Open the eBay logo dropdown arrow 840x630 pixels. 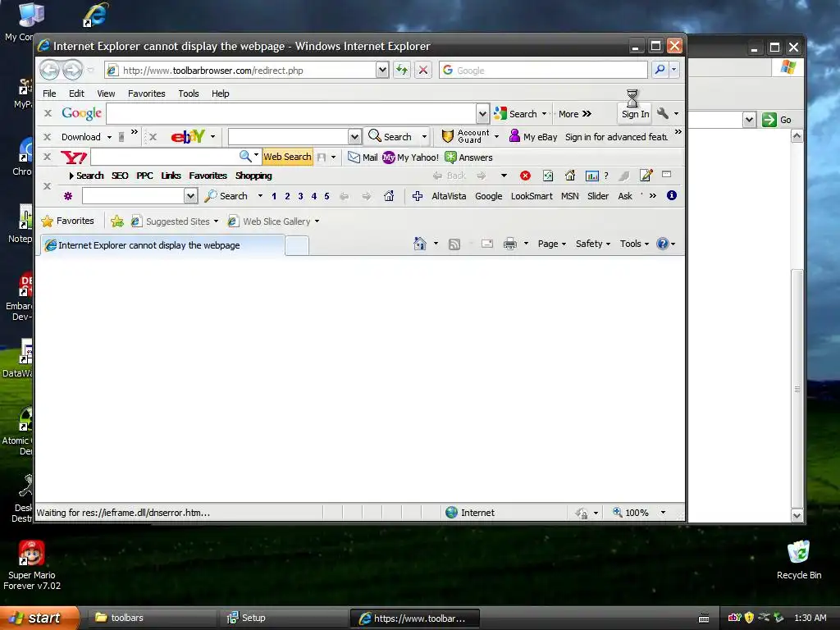[212, 137]
